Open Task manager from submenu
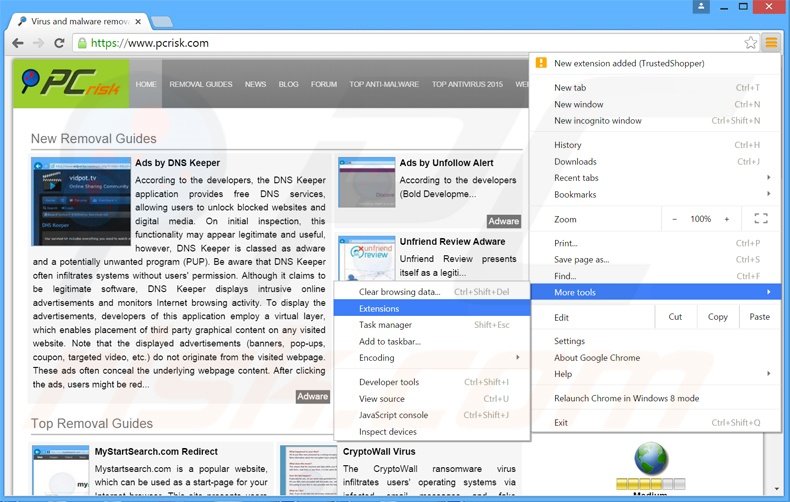 (432, 325)
